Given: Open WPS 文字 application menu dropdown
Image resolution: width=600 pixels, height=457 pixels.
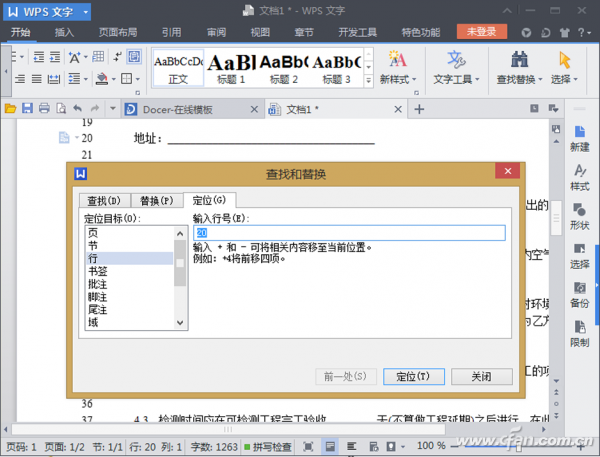Looking at the screenshot, I should tap(86, 12).
